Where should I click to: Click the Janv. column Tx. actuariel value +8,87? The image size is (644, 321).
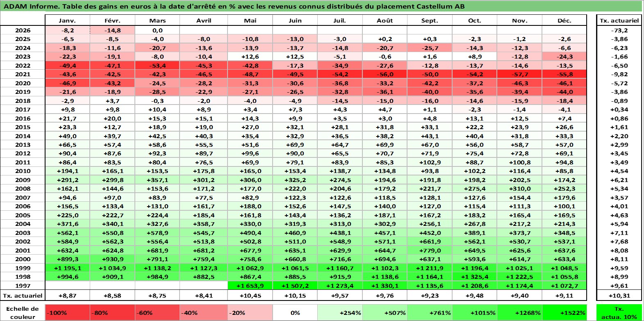point(68,296)
